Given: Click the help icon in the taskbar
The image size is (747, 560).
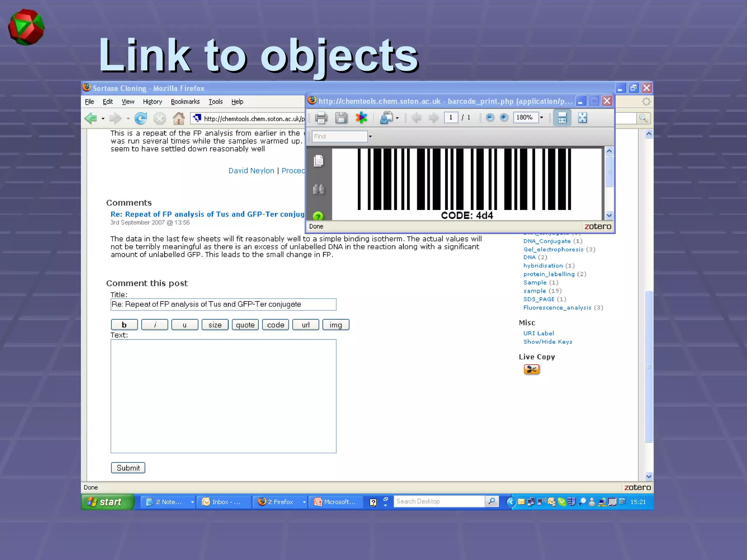Looking at the screenshot, I should pyautogui.click(x=373, y=502).
